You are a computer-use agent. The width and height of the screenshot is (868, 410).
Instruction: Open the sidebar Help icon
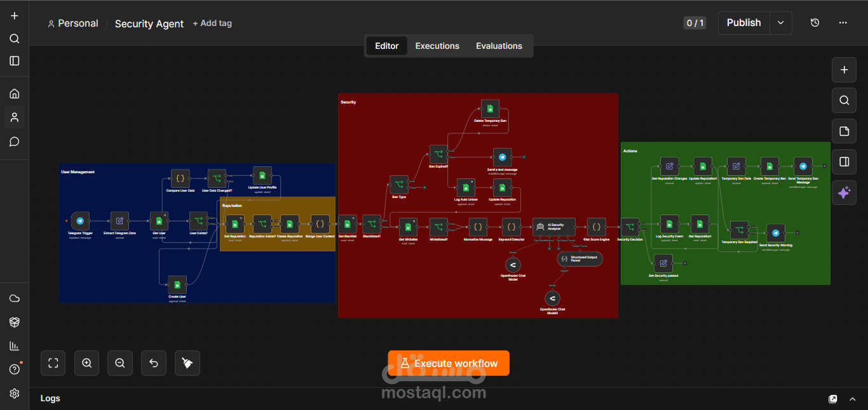tap(15, 369)
